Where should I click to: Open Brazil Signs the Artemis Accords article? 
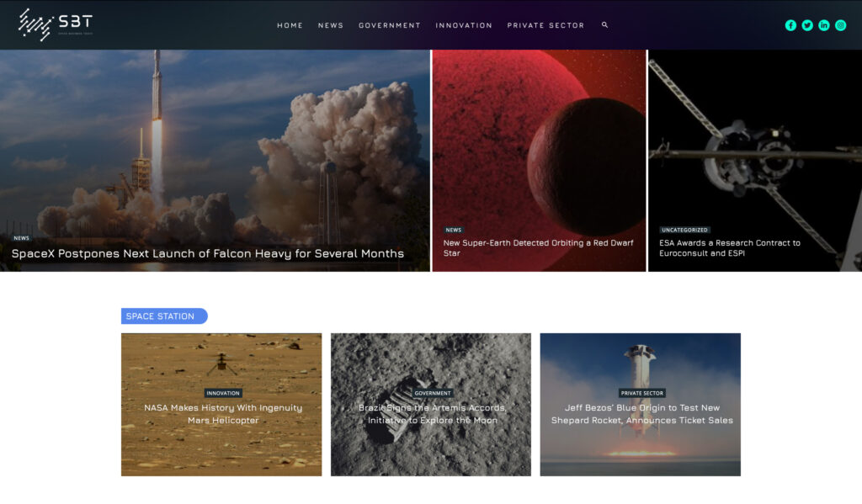(x=432, y=414)
